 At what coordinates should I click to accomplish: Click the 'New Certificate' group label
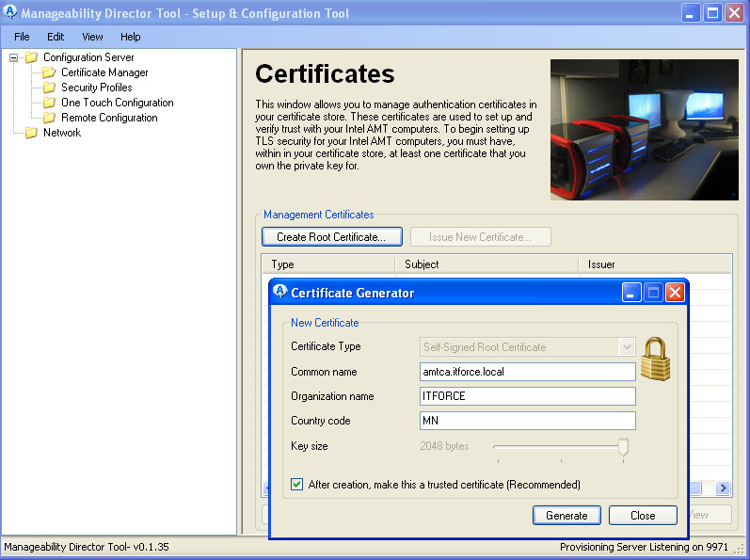click(x=325, y=323)
